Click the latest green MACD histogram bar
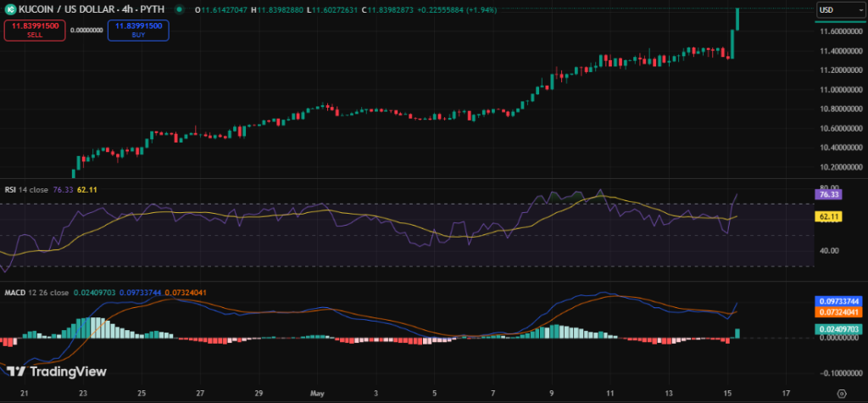The height and width of the screenshot is (403, 868). tap(737, 333)
